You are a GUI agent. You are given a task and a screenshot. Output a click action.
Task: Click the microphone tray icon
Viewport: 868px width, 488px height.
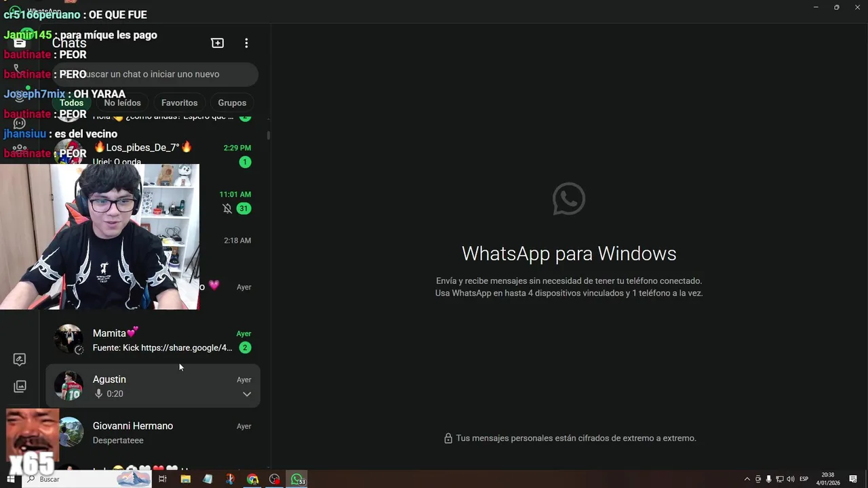(x=768, y=479)
